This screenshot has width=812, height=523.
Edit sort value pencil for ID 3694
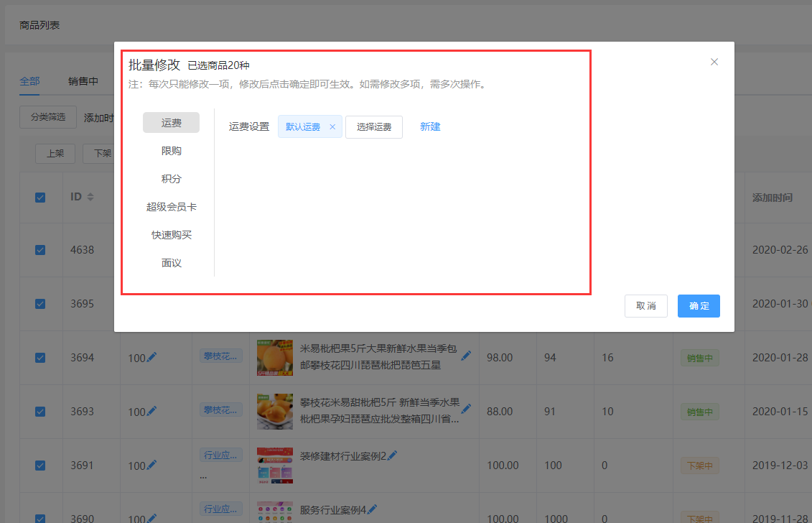[151, 356]
